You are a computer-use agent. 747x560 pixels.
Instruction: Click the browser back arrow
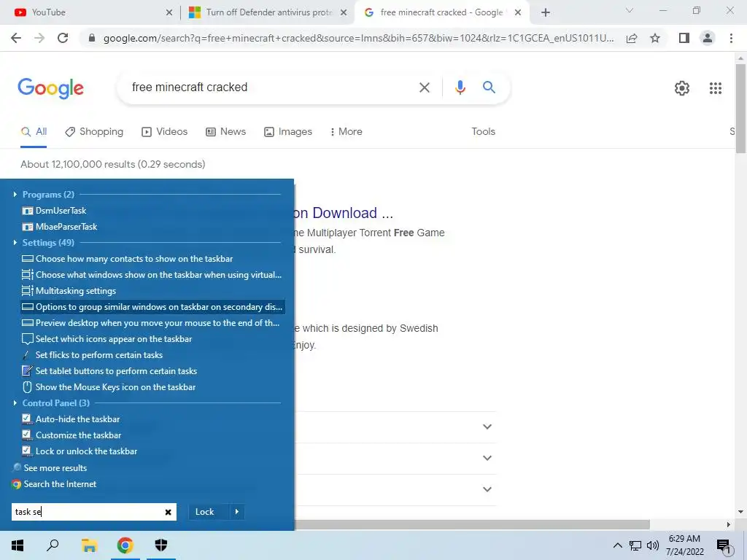(x=16, y=38)
